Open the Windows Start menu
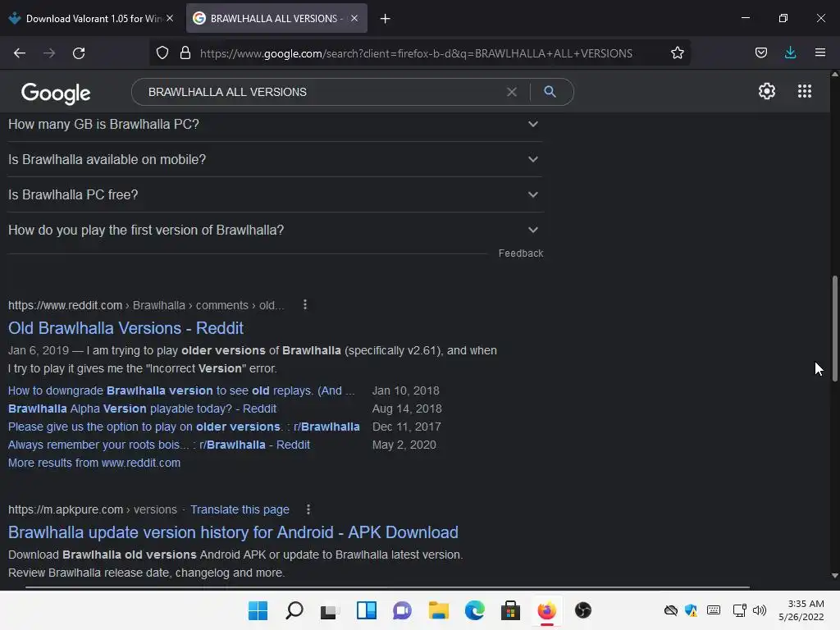Viewport: 840px width, 630px height. click(258, 610)
